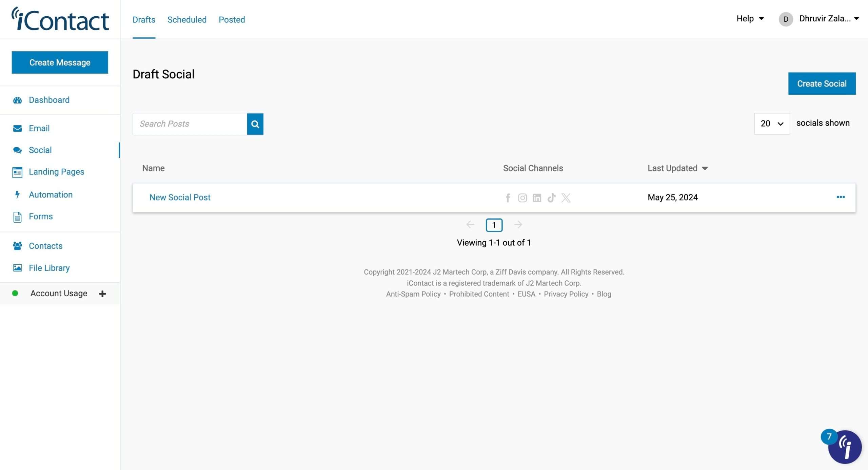Click the Forms document icon
The image size is (868, 470).
pos(17,217)
